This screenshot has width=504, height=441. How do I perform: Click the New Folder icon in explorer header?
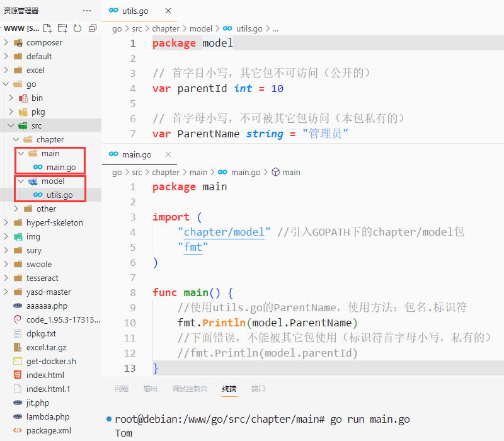click(62, 28)
